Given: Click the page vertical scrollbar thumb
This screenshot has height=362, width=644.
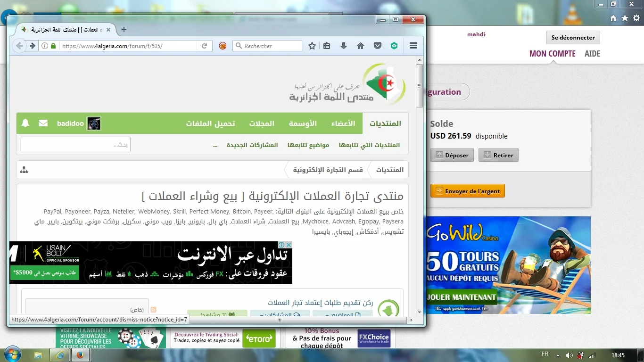Looking at the screenshot, I should point(419,86).
